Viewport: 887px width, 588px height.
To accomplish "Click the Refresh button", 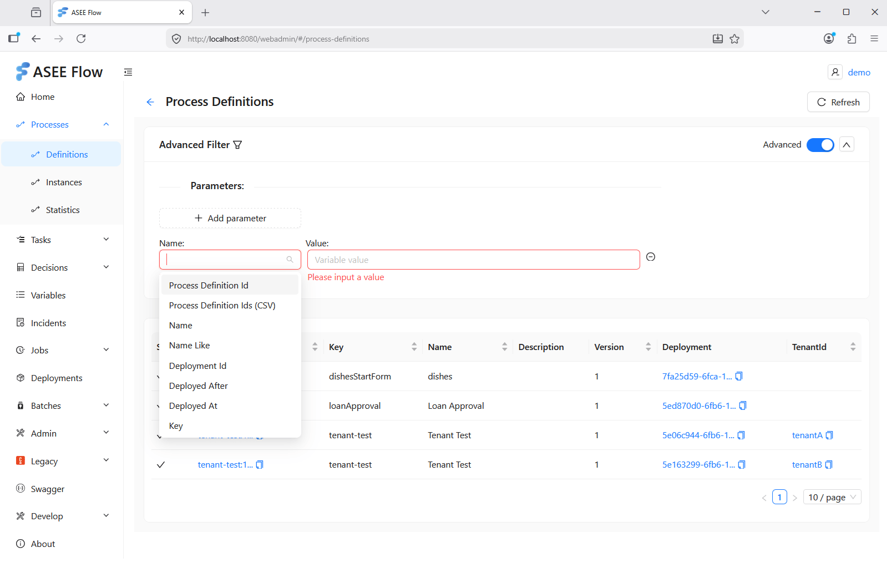I will pyautogui.click(x=838, y=102).
